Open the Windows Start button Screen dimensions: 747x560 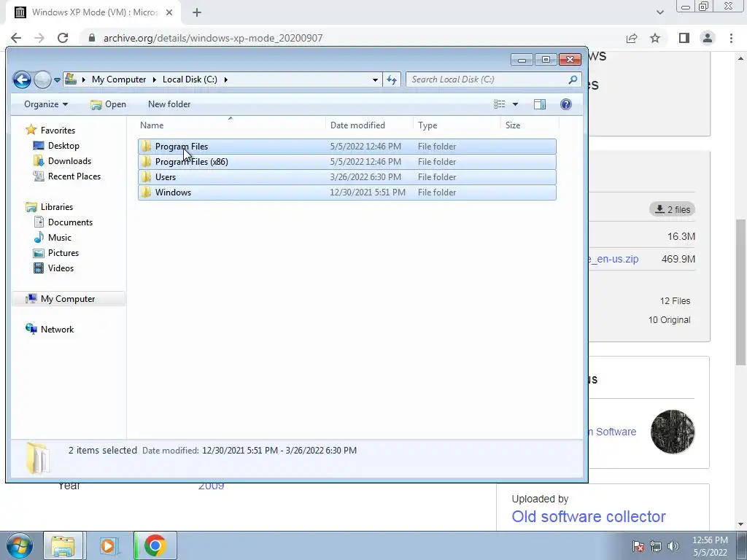(19, 545)
